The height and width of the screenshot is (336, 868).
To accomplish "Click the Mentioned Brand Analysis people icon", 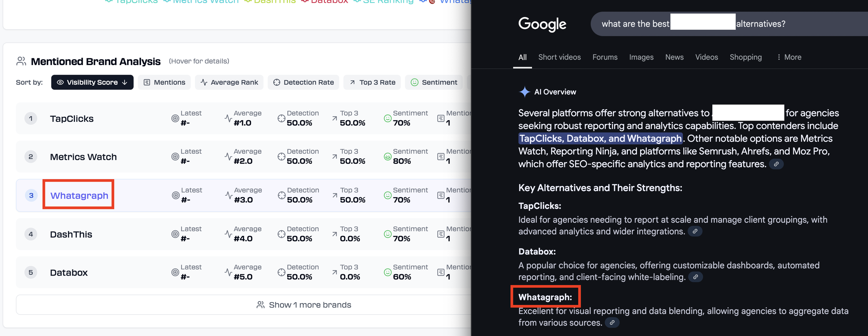I will (21, 61).
